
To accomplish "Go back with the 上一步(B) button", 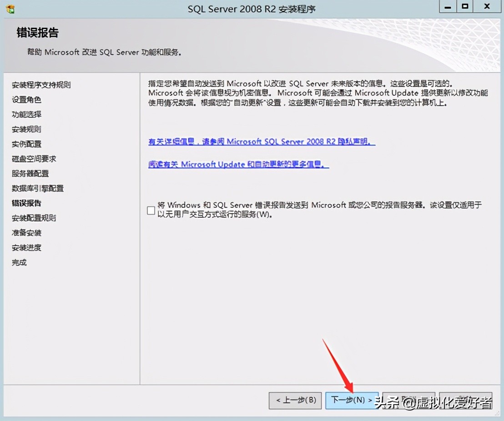I will point(295,400).
